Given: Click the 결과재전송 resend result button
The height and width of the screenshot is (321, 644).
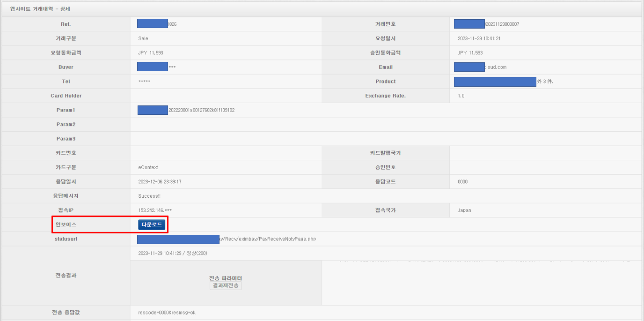Looking at the screenshot, I should (226, 285).
